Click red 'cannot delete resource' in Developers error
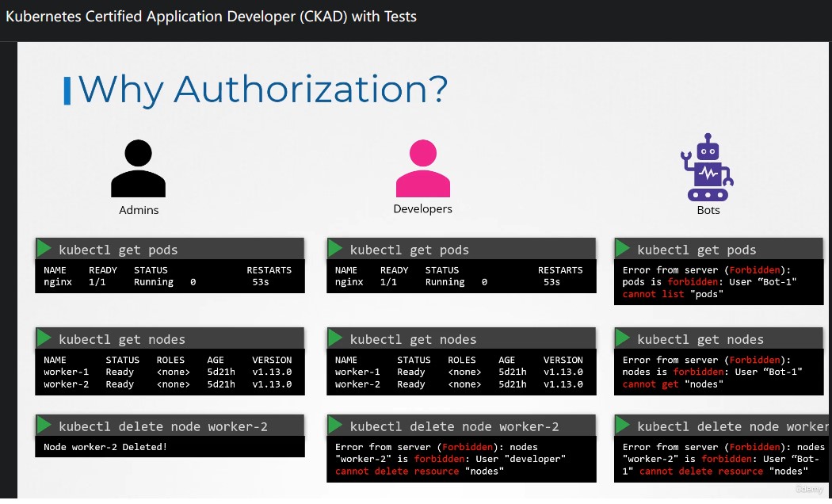 [397, 471]
